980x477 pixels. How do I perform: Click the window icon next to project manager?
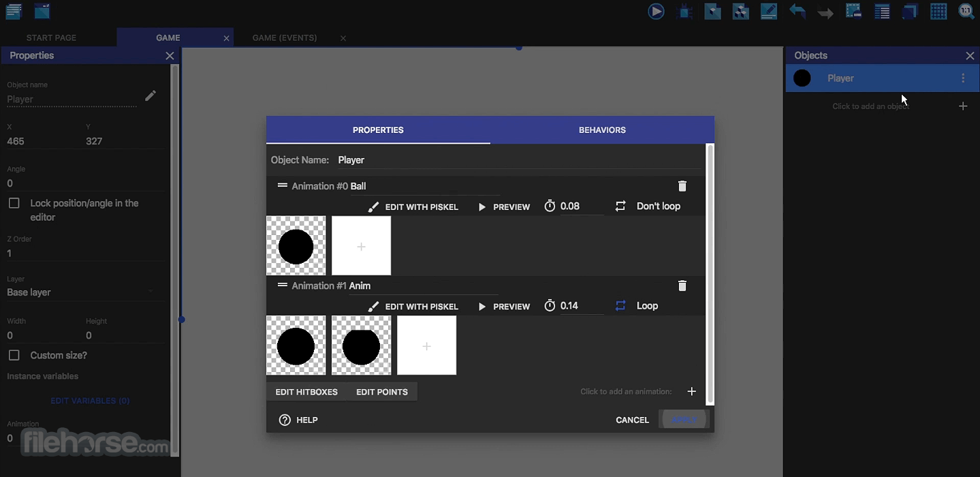coord(42,11)
